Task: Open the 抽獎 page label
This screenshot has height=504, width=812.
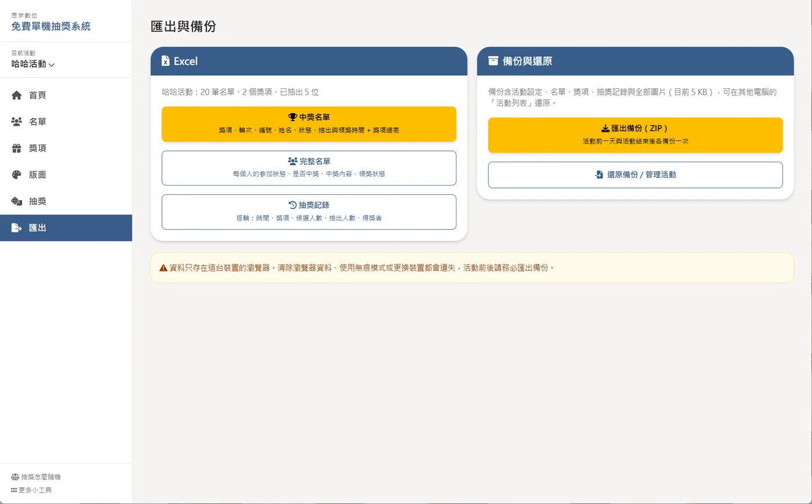Action: click(38, 201)
